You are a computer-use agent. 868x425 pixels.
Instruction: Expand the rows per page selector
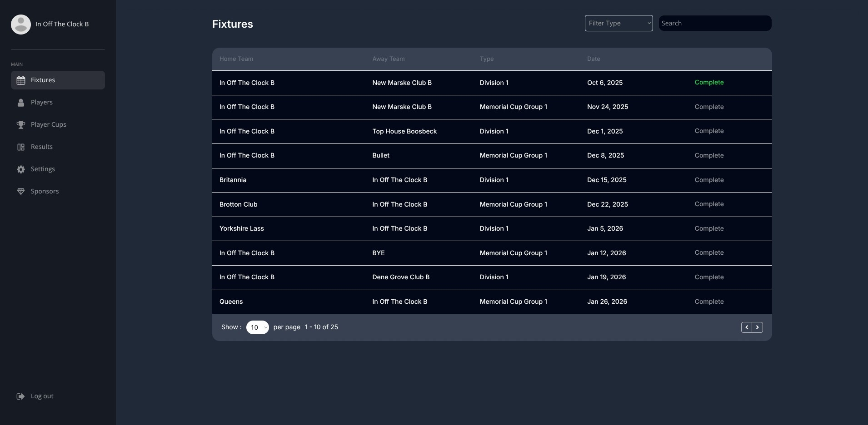(x=257, y=327)
